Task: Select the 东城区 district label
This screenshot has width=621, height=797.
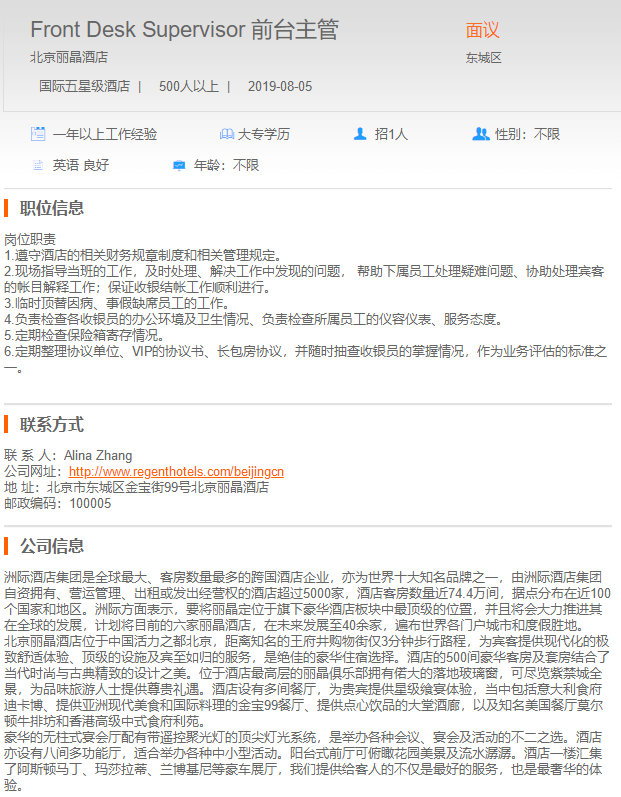Action: (483, 58)
